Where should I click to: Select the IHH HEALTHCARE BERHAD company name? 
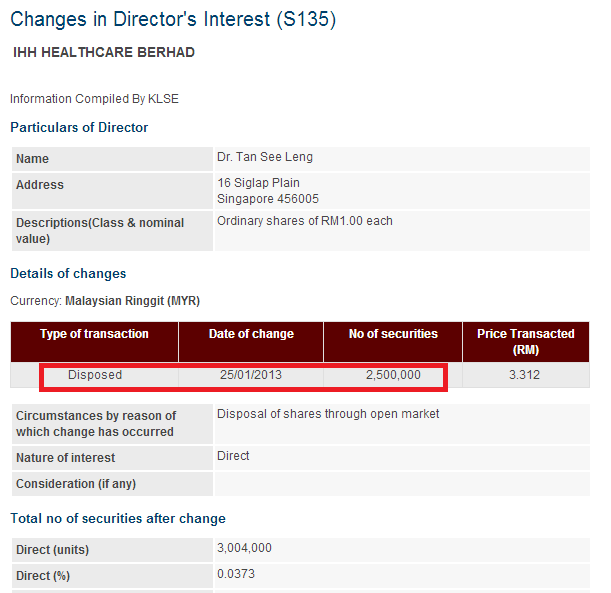click(104, 52)
